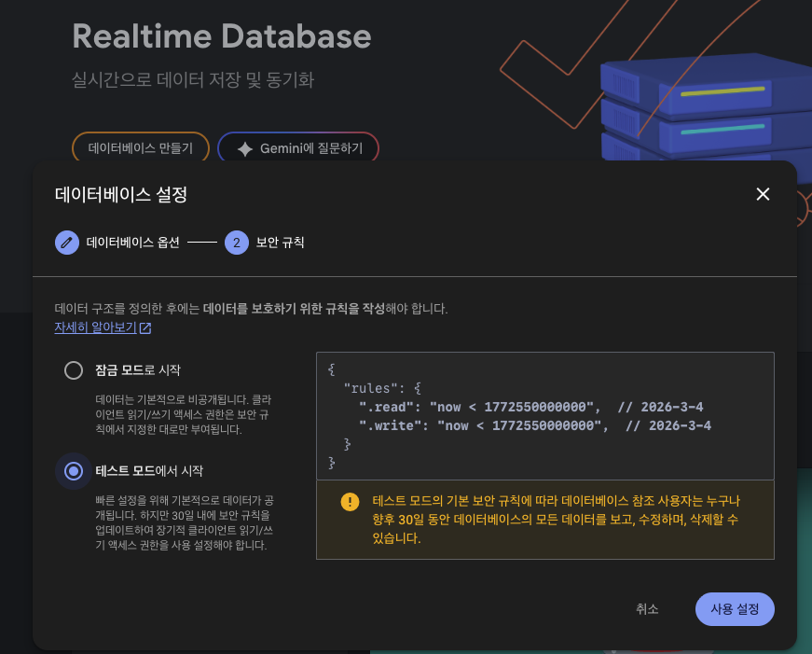Click 데이터베이스 만들기 button
The height and width of the screenshot is (654, 812).
tap(141, 148)
